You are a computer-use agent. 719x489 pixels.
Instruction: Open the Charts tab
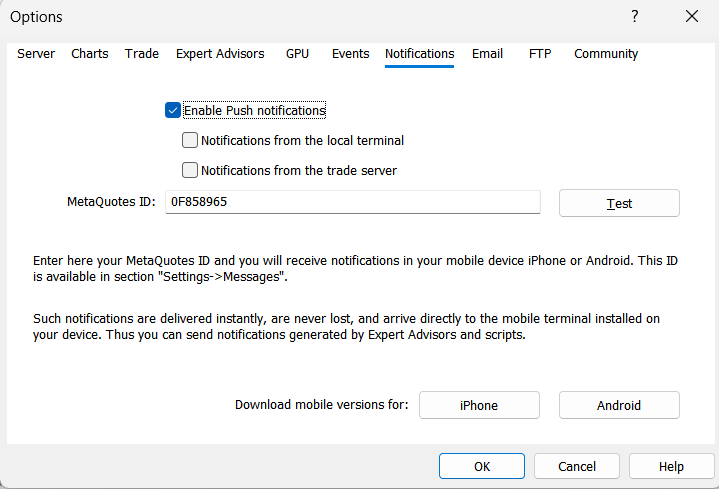pyautogui.click(x=90, y=54)
